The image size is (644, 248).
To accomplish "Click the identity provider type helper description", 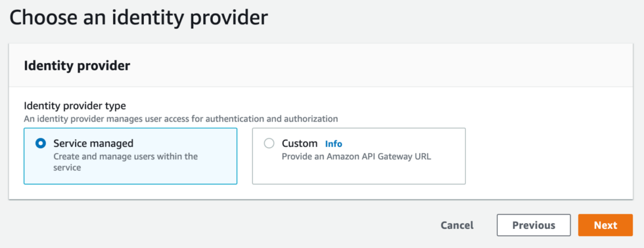I will tap(181, 118).
